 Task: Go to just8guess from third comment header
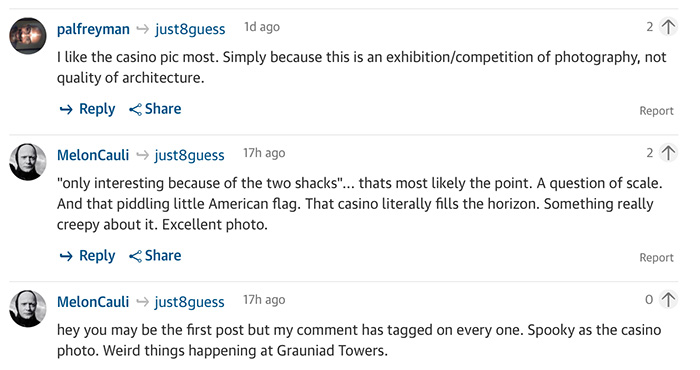(x=190, y=302)
